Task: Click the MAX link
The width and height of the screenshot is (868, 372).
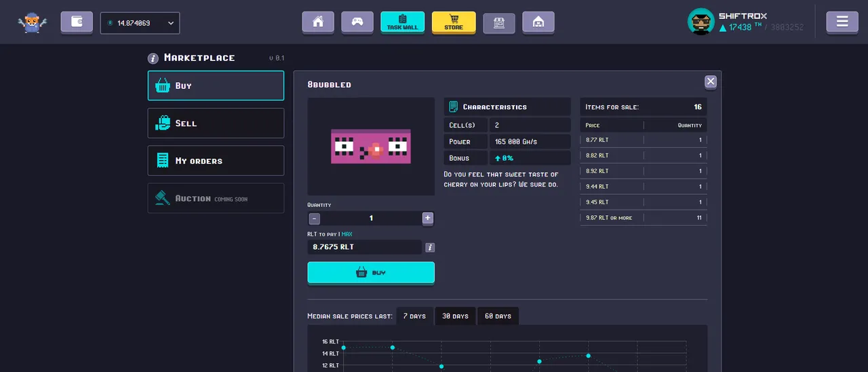Action: tap(347, 234)
